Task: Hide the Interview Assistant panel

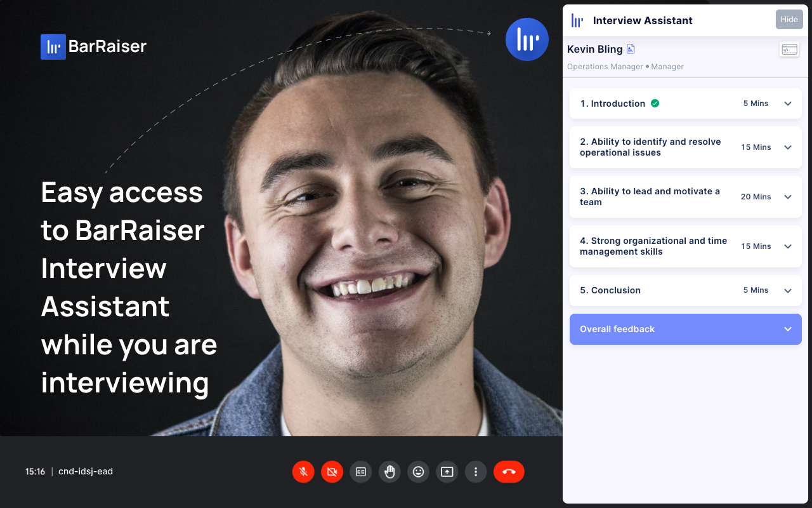Action: 789,20
